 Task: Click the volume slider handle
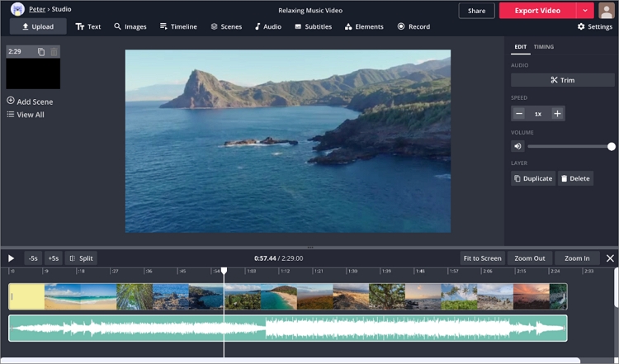click(x=611, y=146)
